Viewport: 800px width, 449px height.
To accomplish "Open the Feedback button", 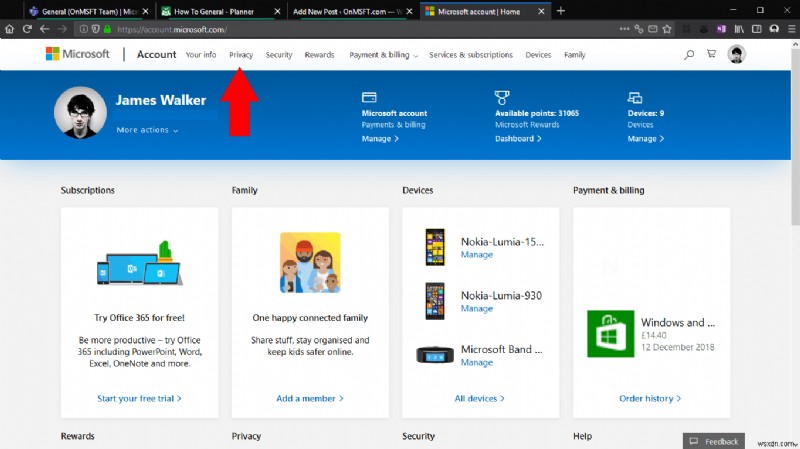I will (x=714, y=441).
